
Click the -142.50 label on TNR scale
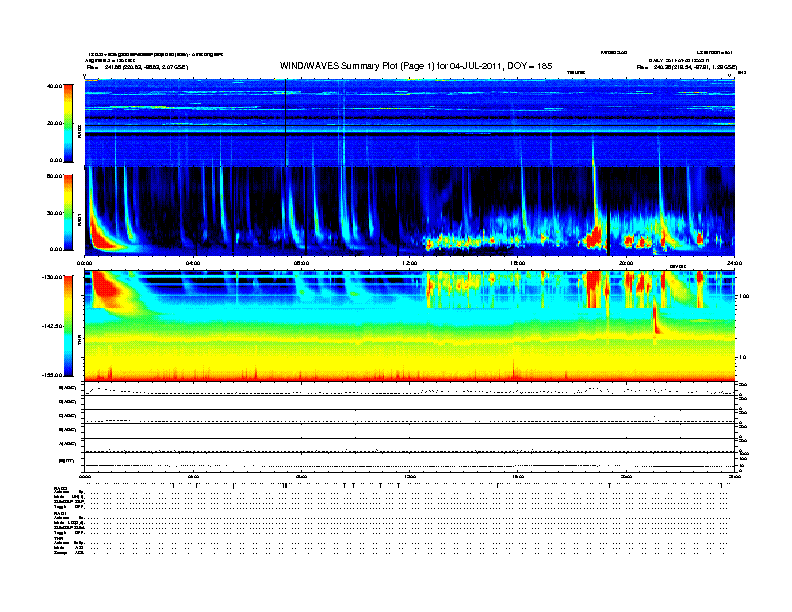coord(52,326)
